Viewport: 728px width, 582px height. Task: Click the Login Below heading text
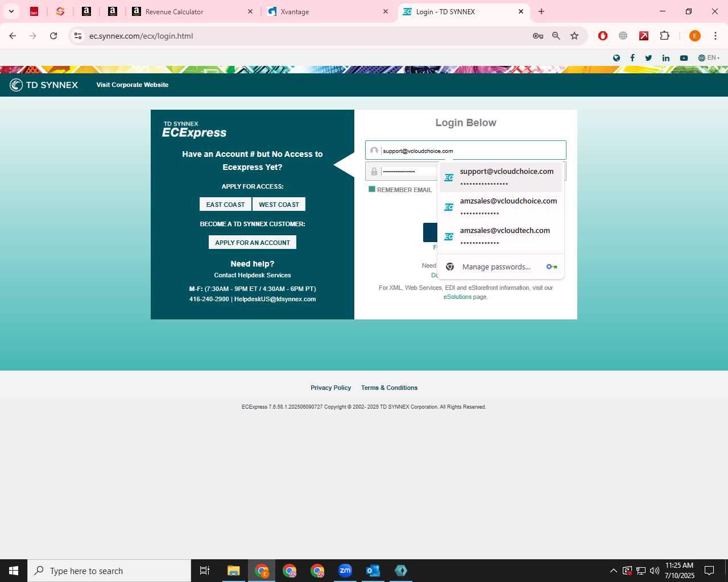pos(466,123)
